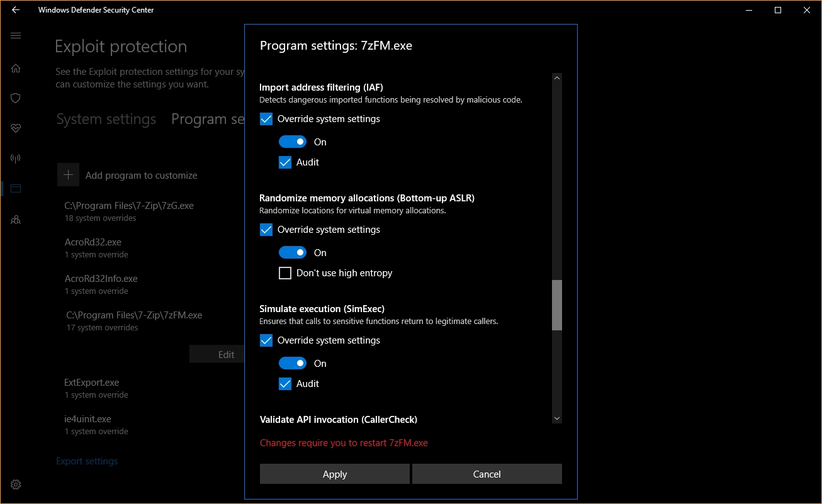Maximize the Windows Defender Security Center window

(x=778, y=10)
